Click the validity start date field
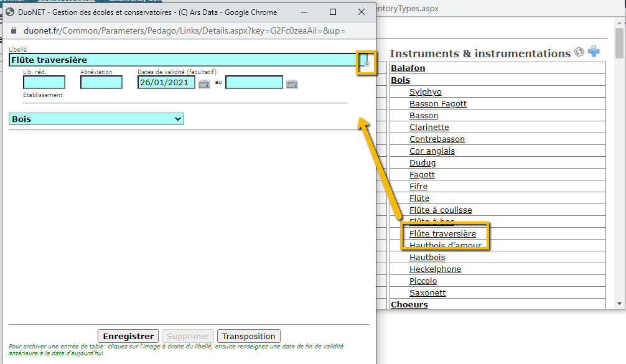Image resolution: width=626 pixels, height=364 pixels. pos(166,82)
